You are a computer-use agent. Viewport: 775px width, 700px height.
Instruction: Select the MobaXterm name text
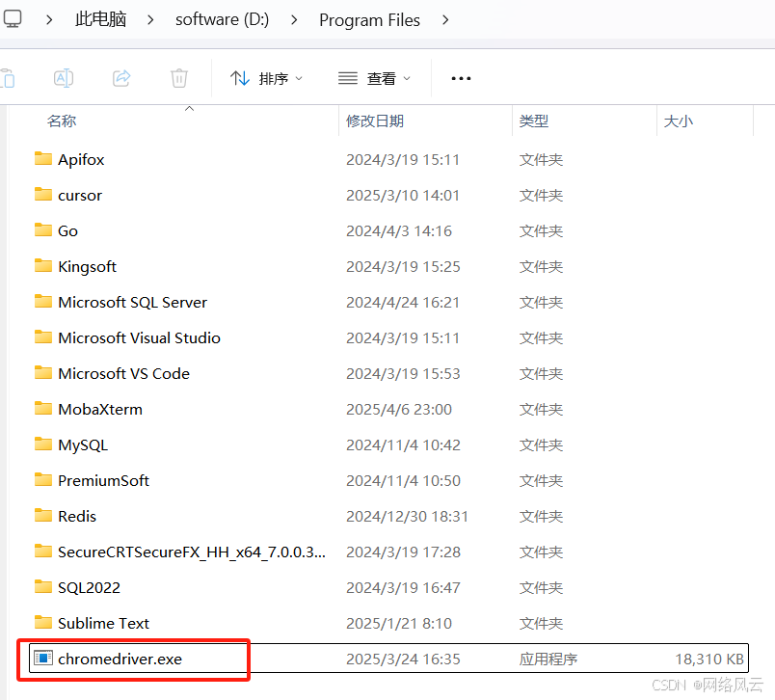point(100,410)
